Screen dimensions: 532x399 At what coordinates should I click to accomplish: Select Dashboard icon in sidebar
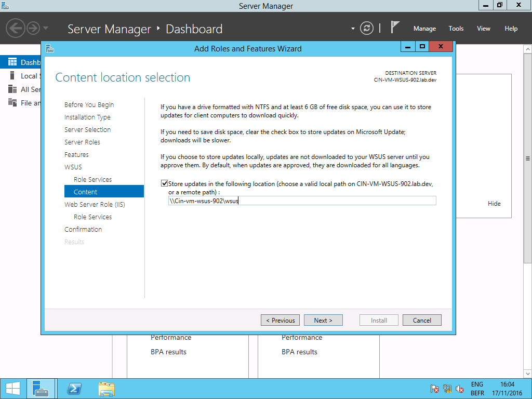coord(12,62)
